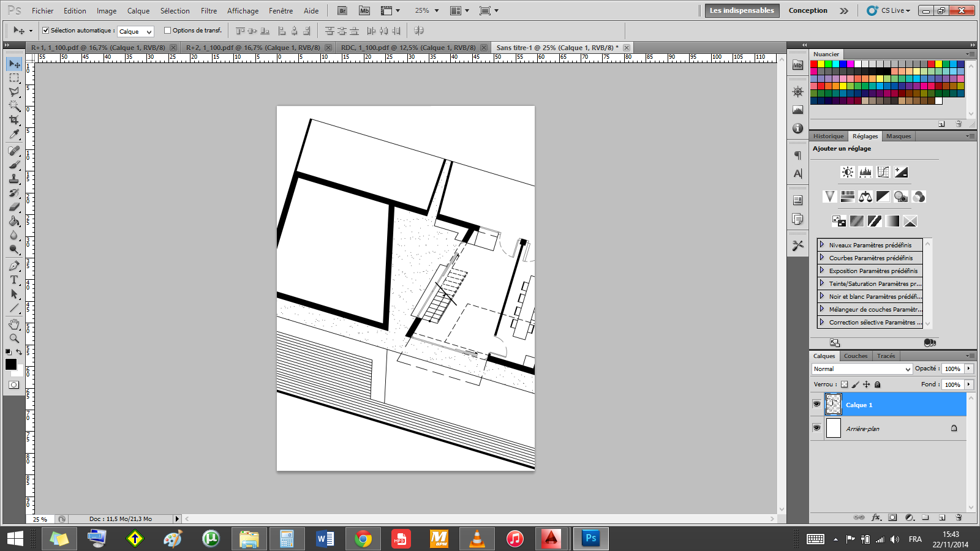980x551 pixels.
Task: Select the Quick Selection tool
Action: [14, 106]
